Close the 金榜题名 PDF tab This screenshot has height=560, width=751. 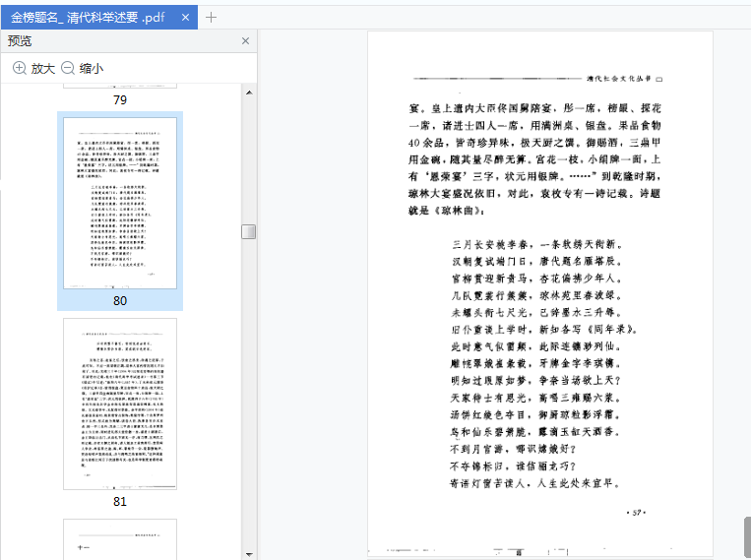[185, 18]
